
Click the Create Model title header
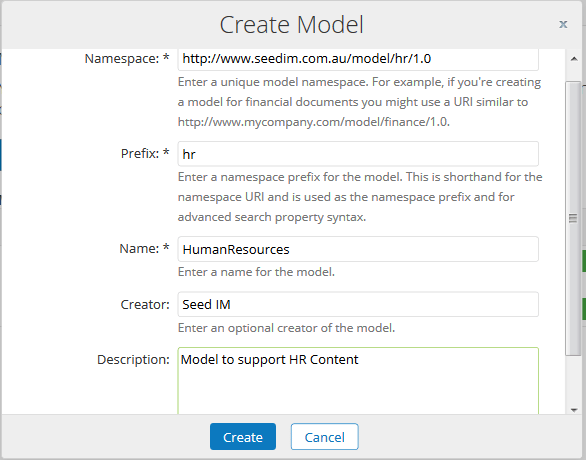tap(291, 25)
